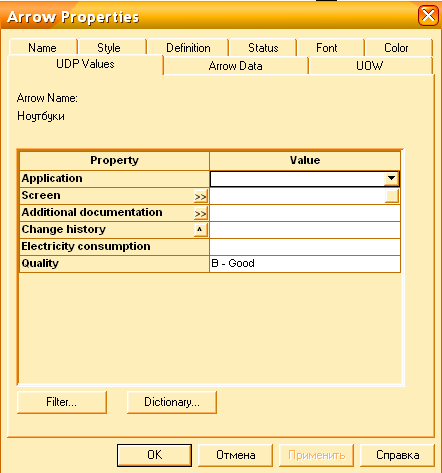Click the Additional documentation value field

(x=305, y=213)
